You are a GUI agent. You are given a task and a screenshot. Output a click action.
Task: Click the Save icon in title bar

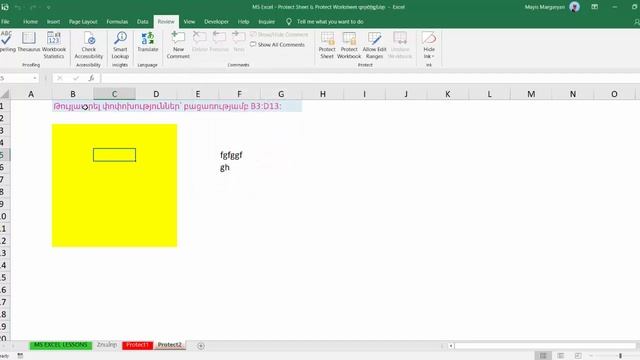(x=5, y=7)
